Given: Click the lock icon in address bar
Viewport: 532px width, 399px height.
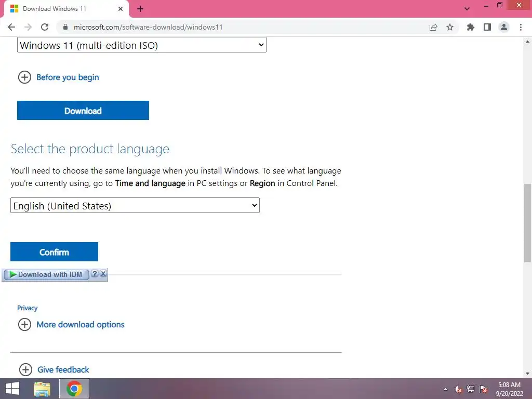Looking at the screenshot, I should (65, 27).
